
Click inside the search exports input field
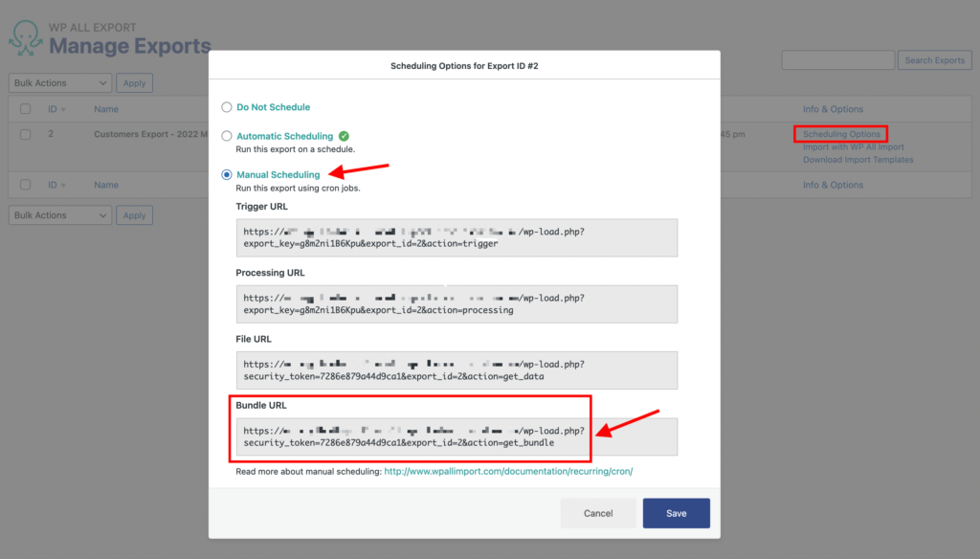[x=837, y=59]
